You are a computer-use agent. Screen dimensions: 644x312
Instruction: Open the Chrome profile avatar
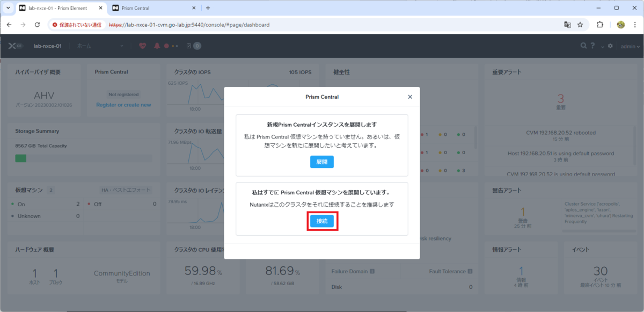click(x=621, y=25)
